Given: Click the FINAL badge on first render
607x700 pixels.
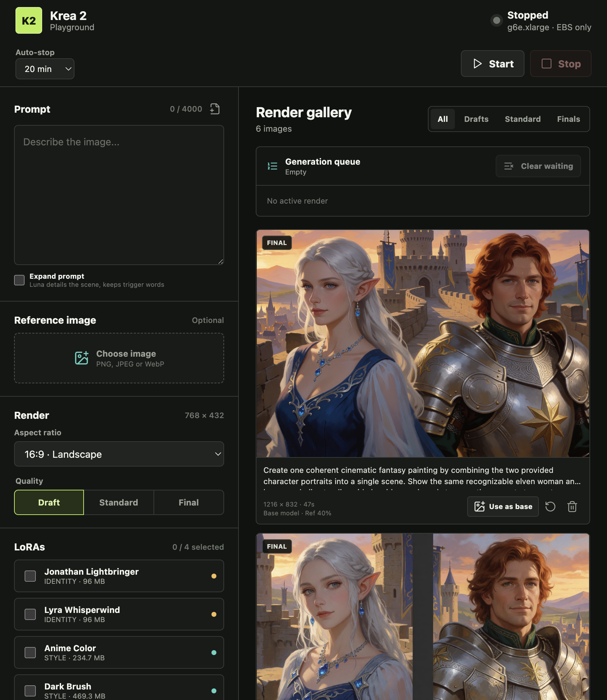Looking at the screenshot, I should [277, 243].
